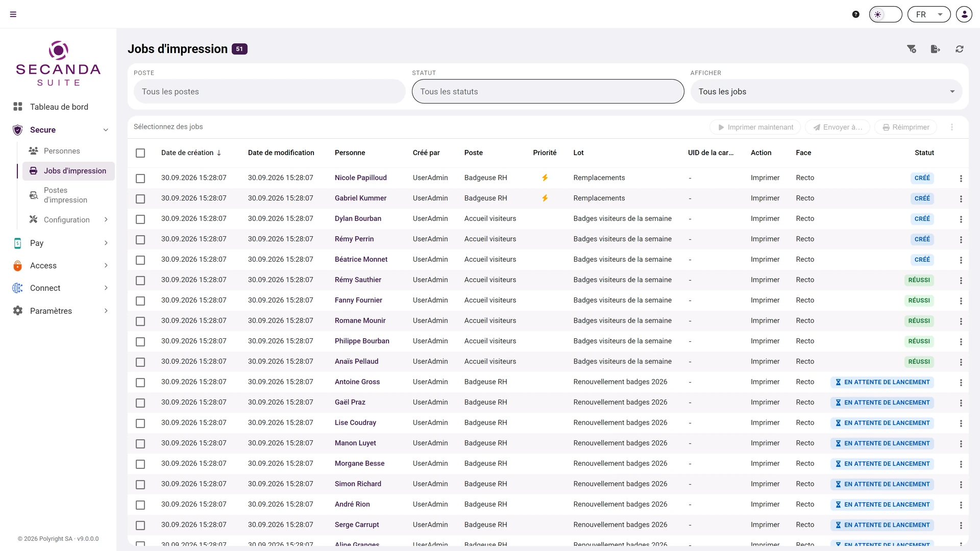
Task: Click the help question mark icon
Action: pos(856,14)
